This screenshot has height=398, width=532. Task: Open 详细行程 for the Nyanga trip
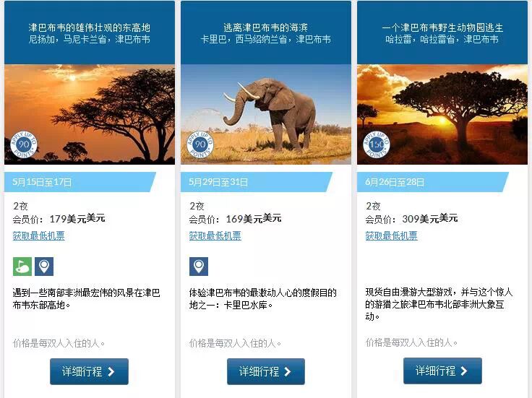click(89, 371)
